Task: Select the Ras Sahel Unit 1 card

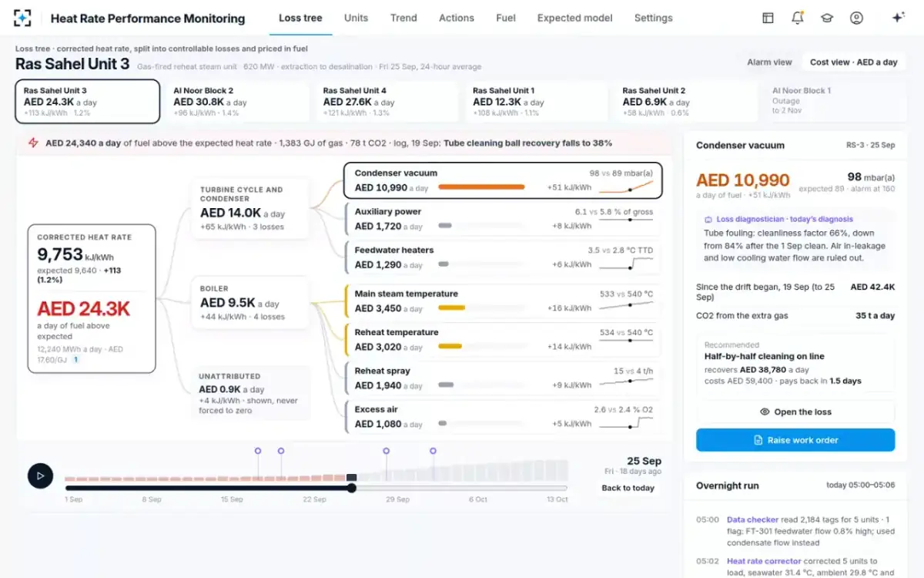Action: [537, 101]
